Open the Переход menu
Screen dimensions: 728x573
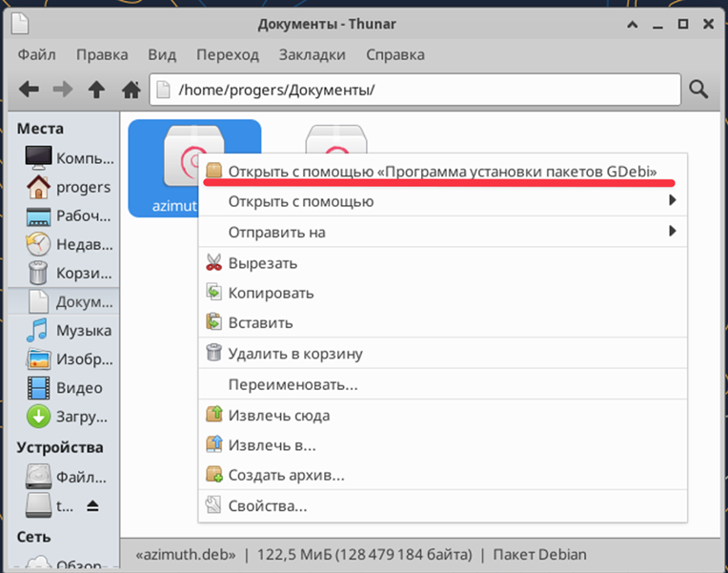228,55
